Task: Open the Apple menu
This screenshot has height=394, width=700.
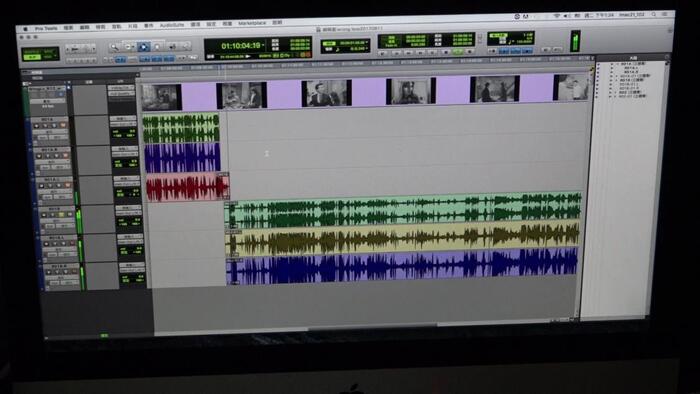Action: point(25,29)
